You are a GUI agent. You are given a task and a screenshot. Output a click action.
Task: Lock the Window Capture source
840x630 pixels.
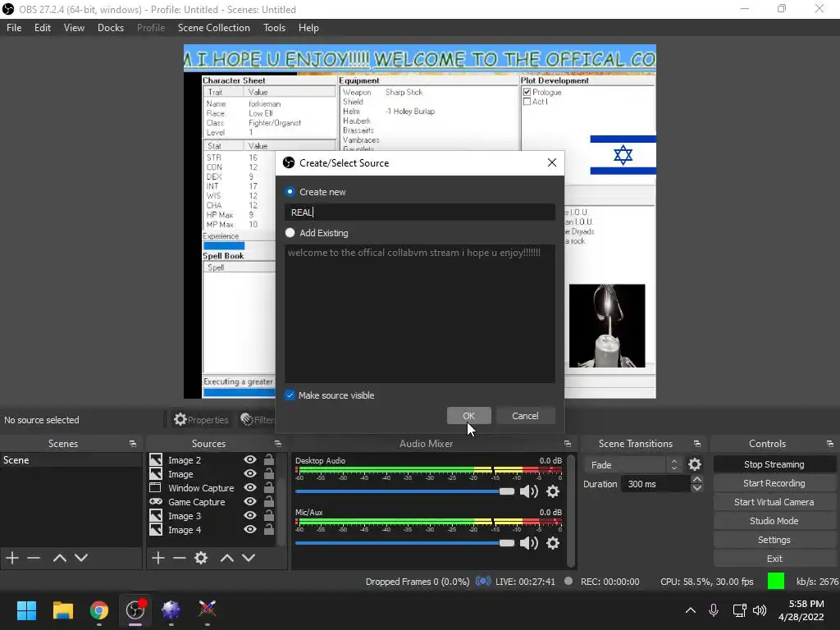point(269,487)
